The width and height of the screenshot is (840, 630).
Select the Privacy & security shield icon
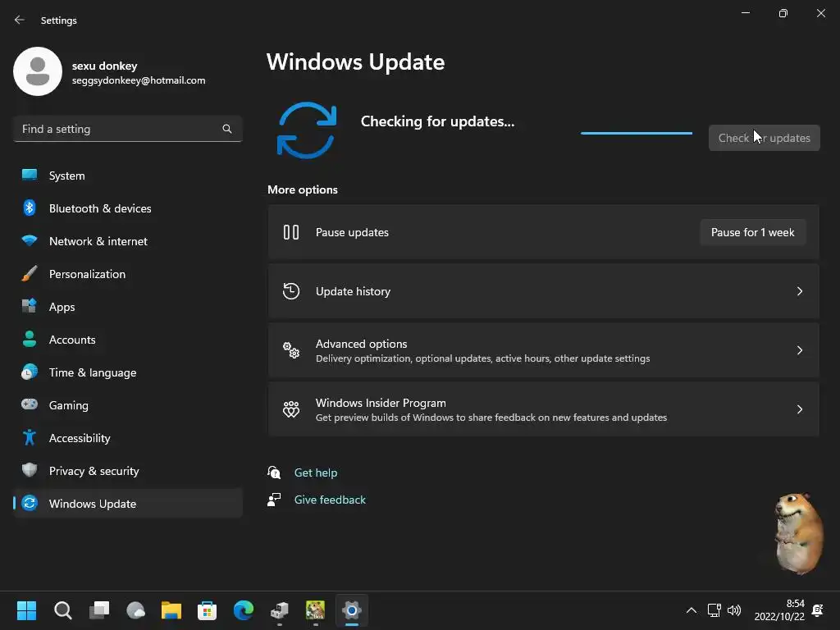pos(30,470)
